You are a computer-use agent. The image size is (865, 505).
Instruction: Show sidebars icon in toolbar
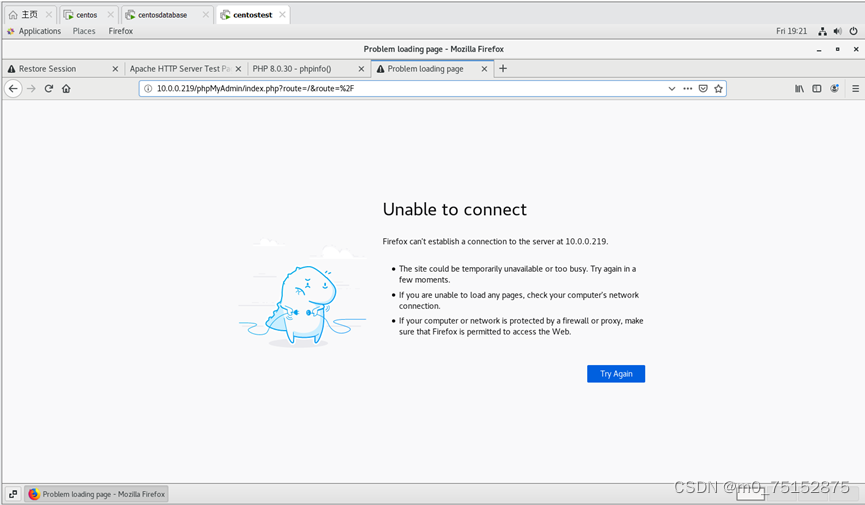click(817, 88)
